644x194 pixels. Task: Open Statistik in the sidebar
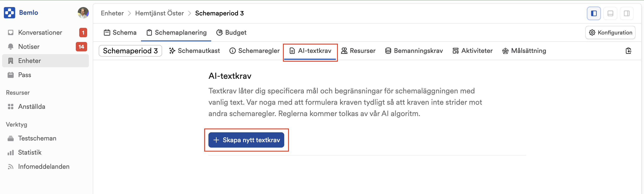[x=46, y=152]
